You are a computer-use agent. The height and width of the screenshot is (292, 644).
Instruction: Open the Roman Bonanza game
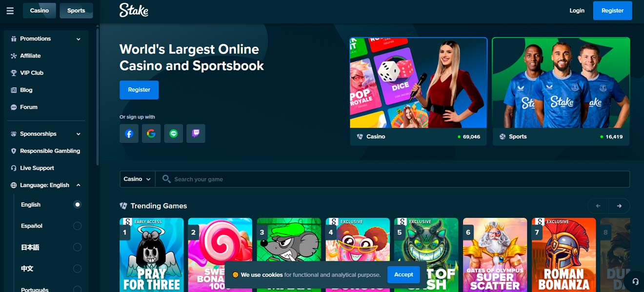pos(563,255)
